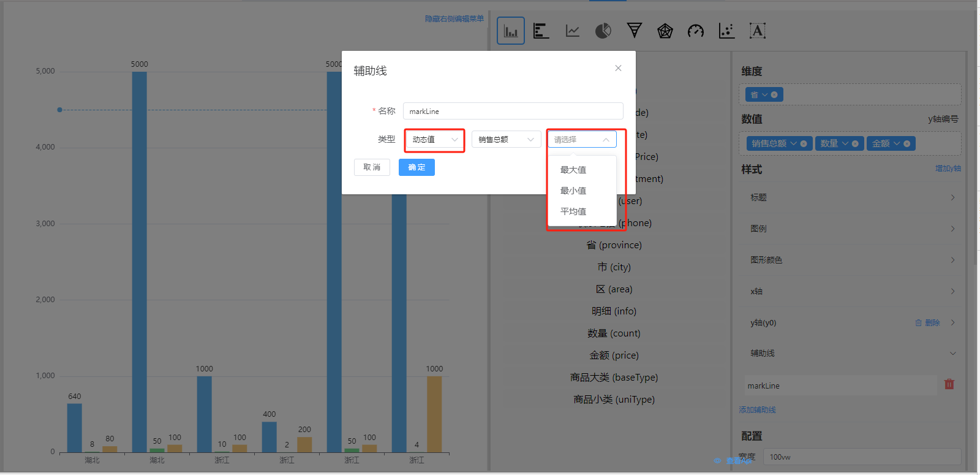Open the 动态值 type dropdown
980x475 pixels.
434,140
